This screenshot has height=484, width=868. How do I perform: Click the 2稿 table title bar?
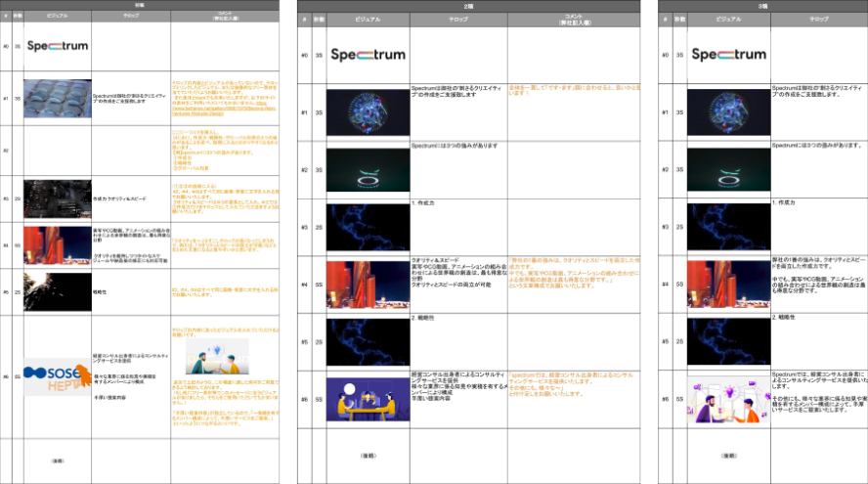click(469, 6)
